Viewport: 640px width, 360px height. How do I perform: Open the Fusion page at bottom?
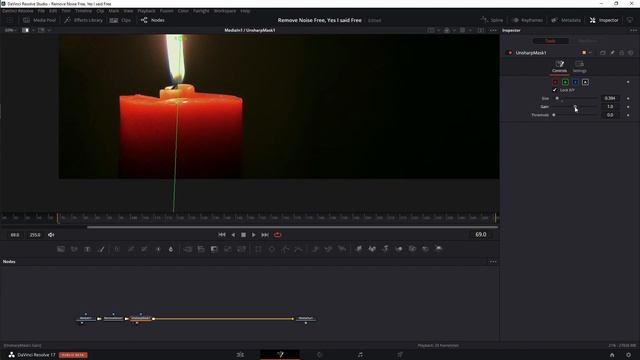tap(280, 355)
